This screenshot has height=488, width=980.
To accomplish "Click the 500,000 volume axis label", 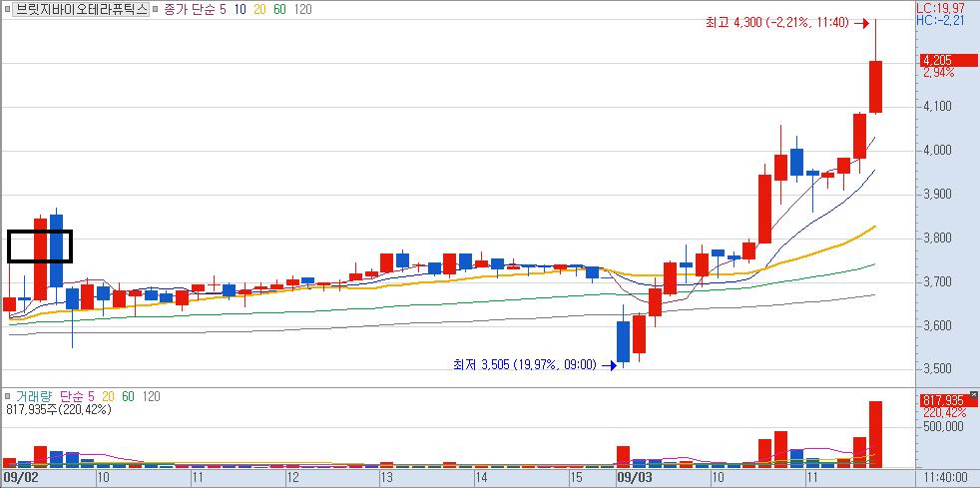I will coord(943,427).
